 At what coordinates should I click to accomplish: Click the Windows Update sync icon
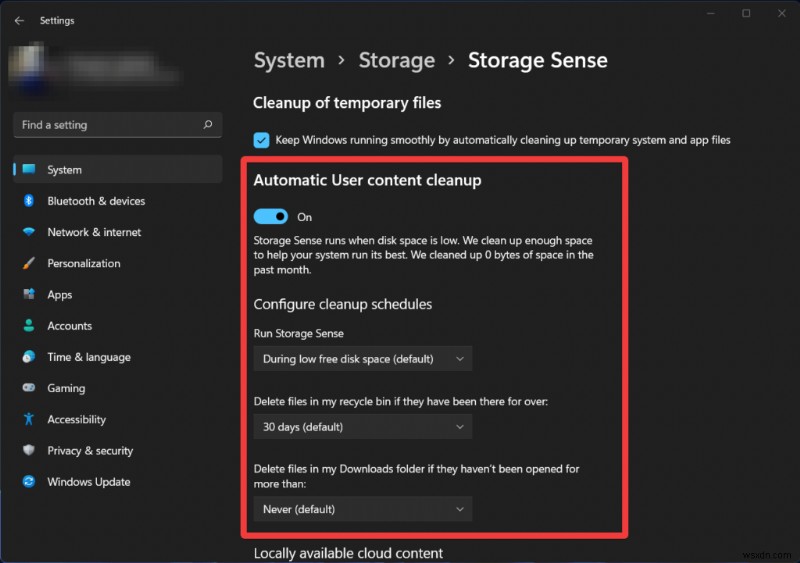[29, 481]
